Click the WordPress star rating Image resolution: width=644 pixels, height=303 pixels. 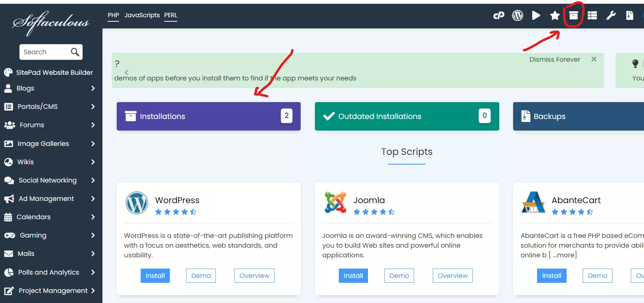click(176, 212)
